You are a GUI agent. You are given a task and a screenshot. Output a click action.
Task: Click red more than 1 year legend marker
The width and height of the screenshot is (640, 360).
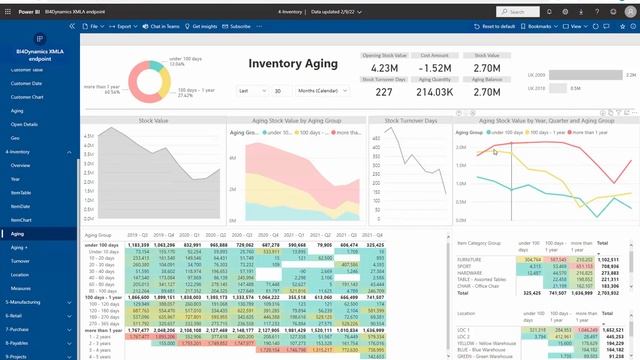click(x=569, y=132)
